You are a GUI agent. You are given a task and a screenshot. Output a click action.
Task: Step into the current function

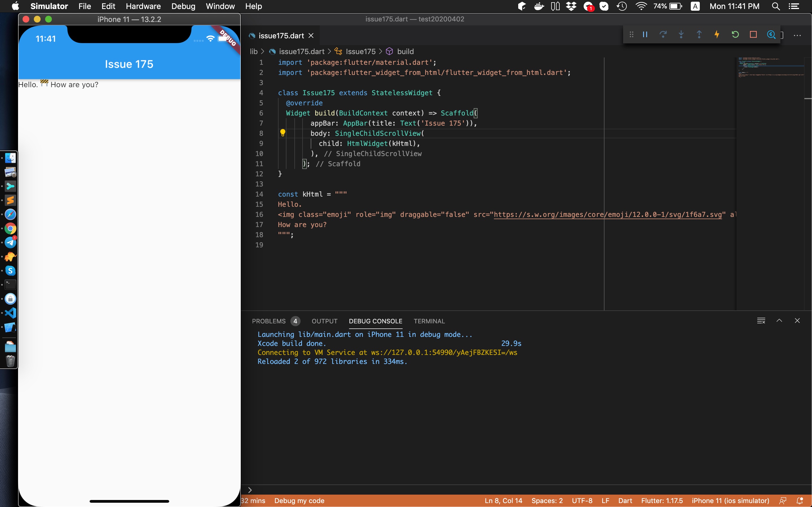click(x=681, y=35)
